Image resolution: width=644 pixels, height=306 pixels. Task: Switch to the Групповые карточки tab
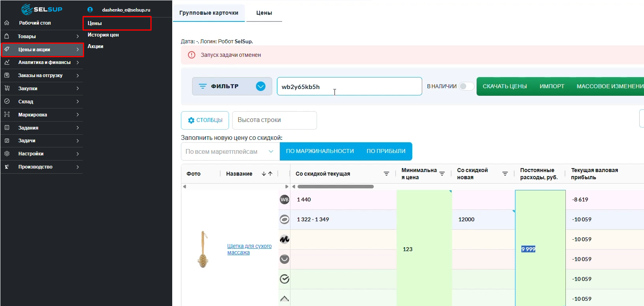[x=209, y=13]
